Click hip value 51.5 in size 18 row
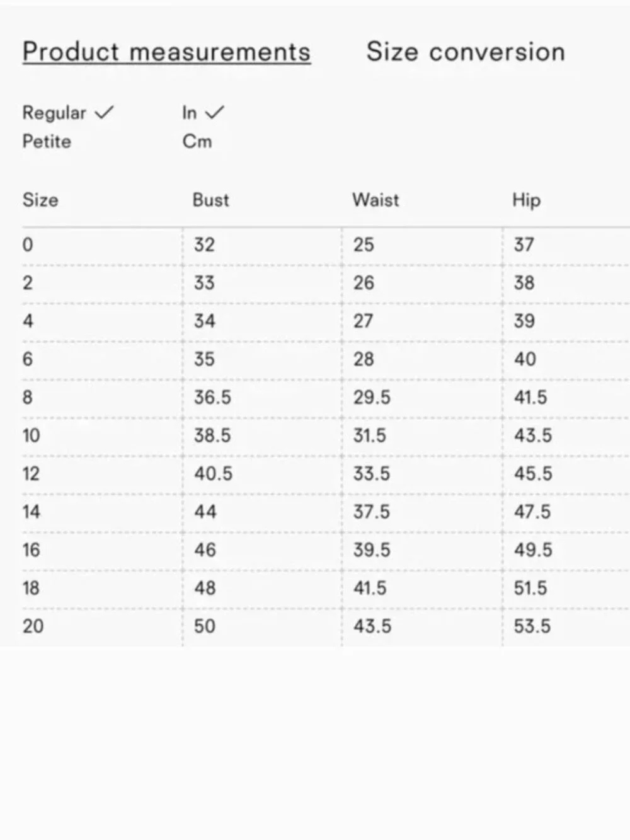 pos(530,588)
